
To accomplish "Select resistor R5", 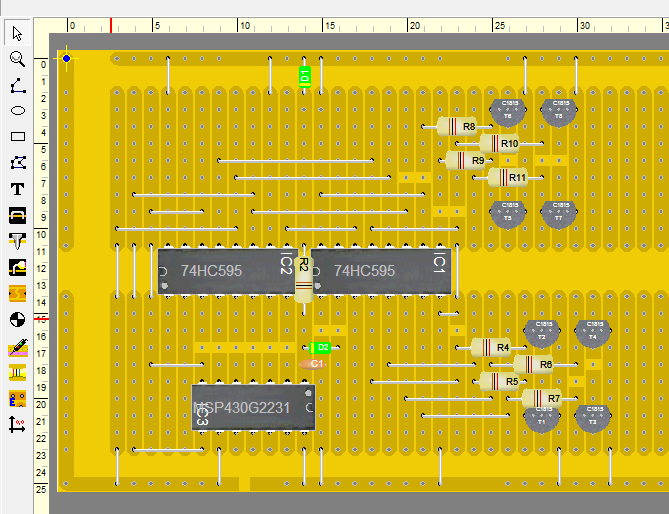I will pos(500,381).
